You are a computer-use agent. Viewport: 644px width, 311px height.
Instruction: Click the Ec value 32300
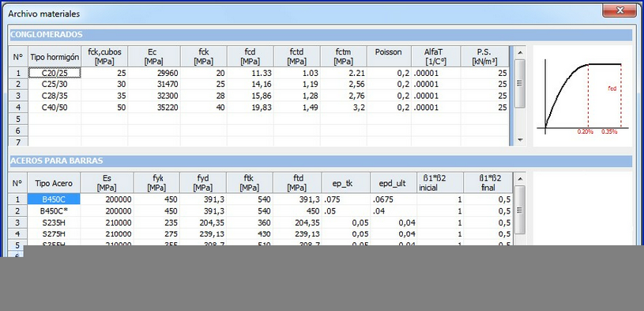168,97
